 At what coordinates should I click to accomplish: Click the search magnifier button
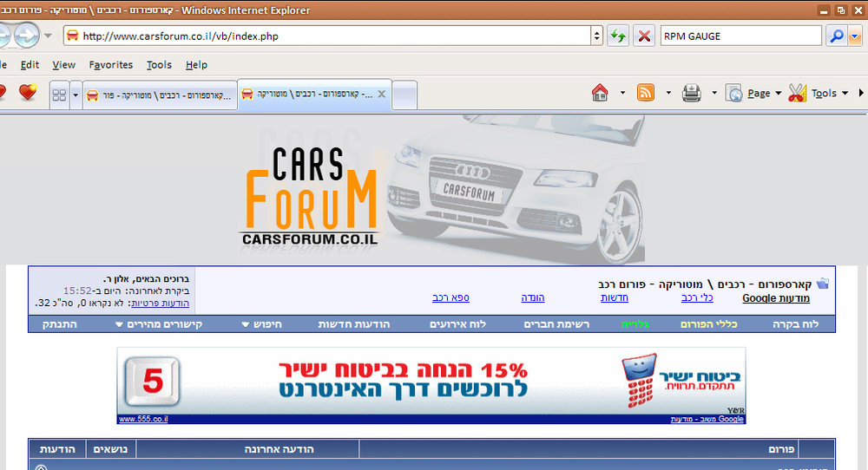pyautogui.click(x=837, y=36)
